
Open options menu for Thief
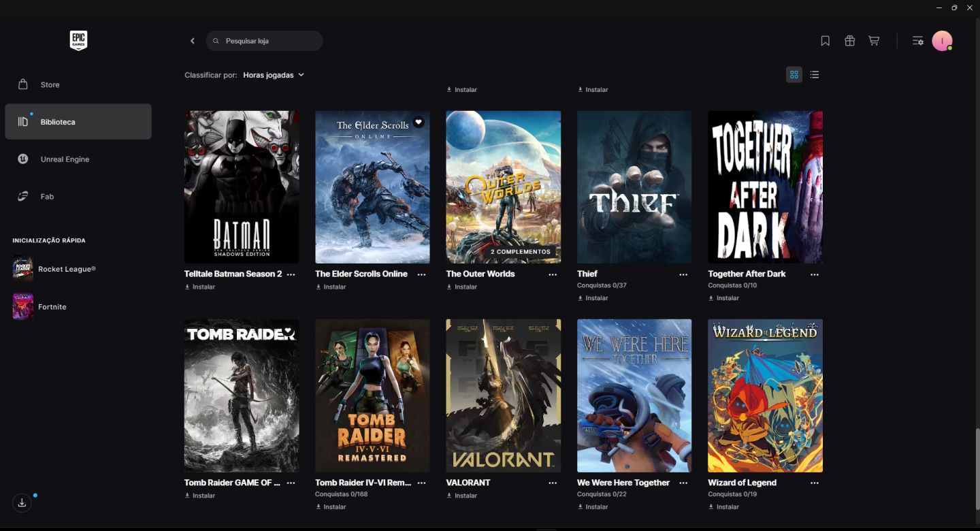click(683, 274)
